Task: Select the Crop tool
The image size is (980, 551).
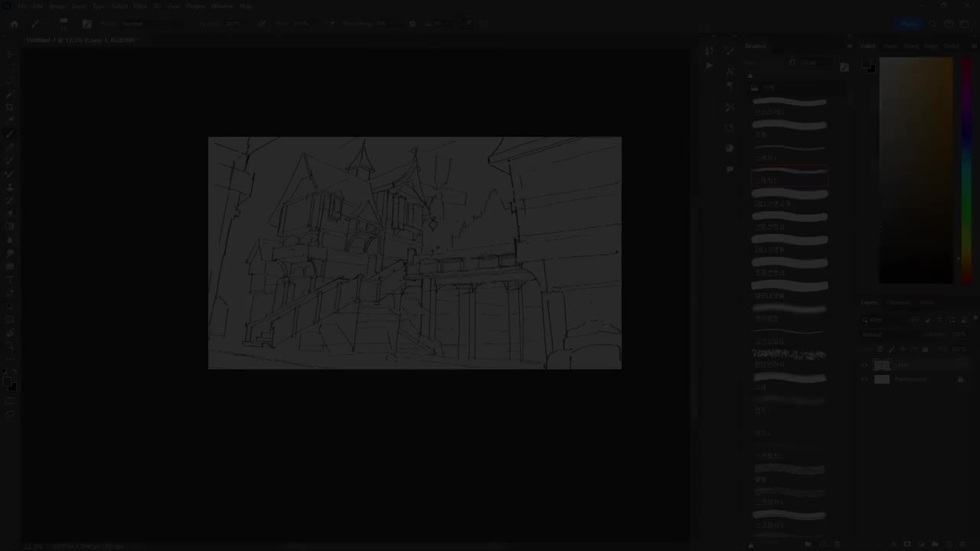Action: 10,107
